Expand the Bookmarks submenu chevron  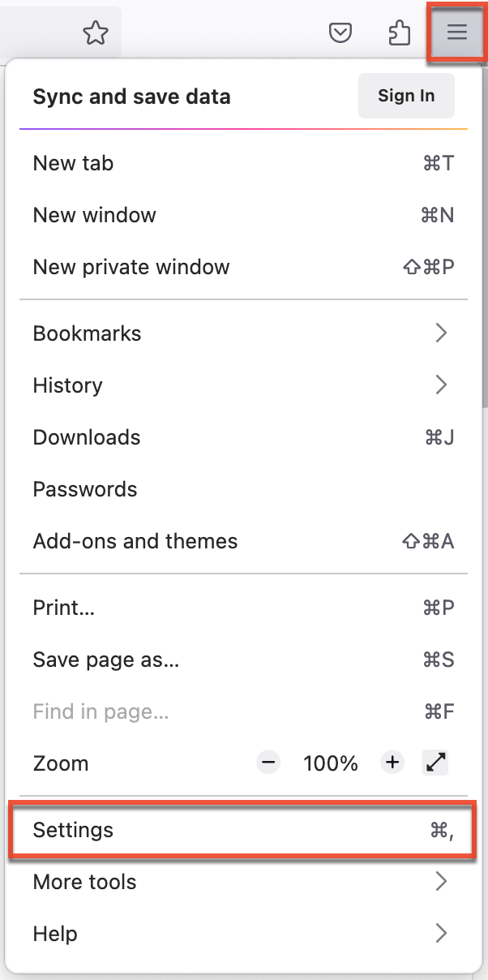coord(441,333)
